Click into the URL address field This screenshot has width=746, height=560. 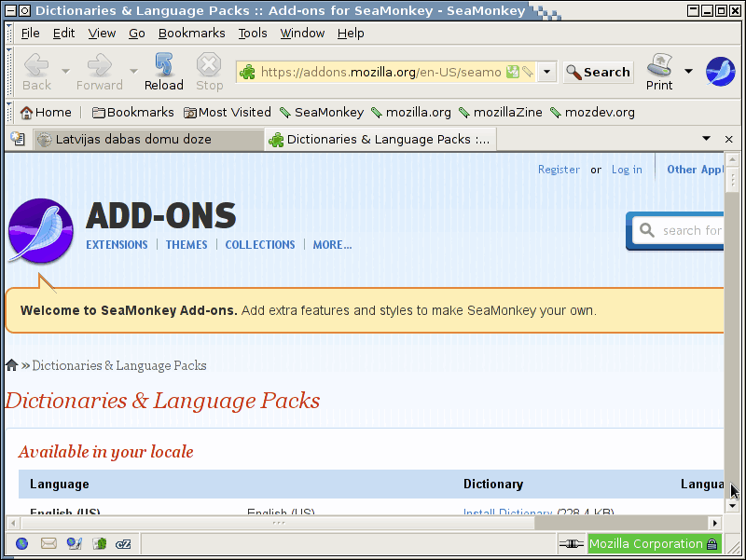(380, 73)
